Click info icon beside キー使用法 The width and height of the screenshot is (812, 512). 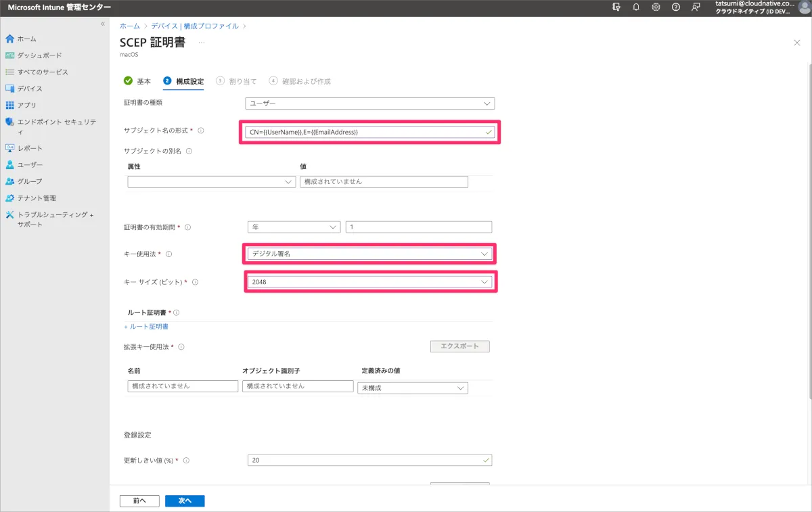pyautogui.click(x=169, y=254)
